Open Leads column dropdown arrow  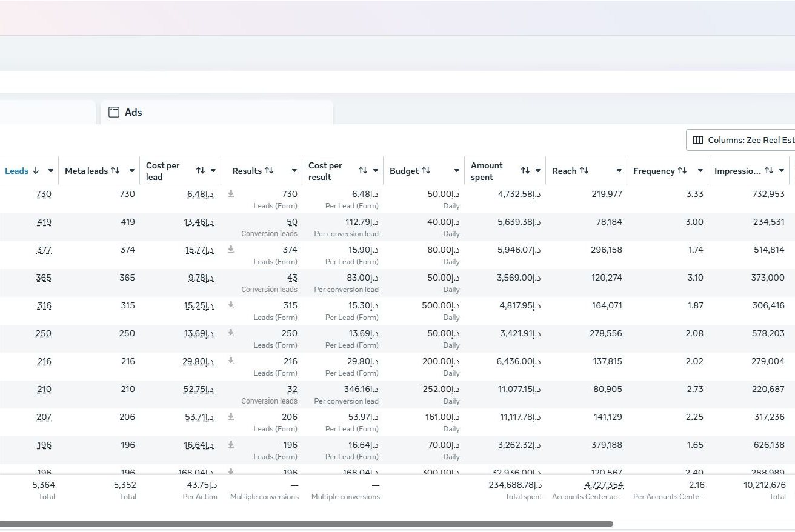click(x=50, y=171)
